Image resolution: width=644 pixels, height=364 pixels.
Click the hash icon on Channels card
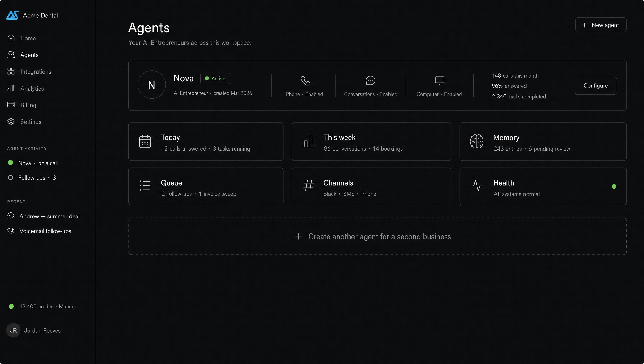pyautogui.click(x=309, y=186)
